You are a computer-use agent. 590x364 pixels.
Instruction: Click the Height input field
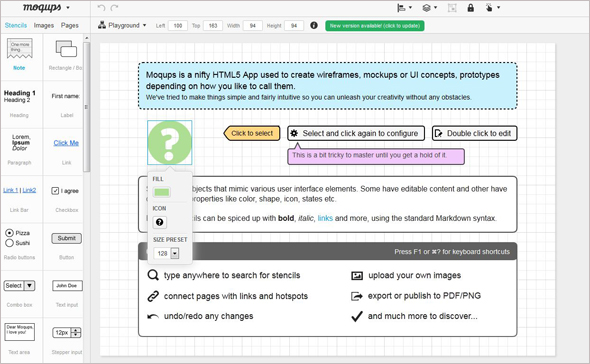tap(294, 26)
